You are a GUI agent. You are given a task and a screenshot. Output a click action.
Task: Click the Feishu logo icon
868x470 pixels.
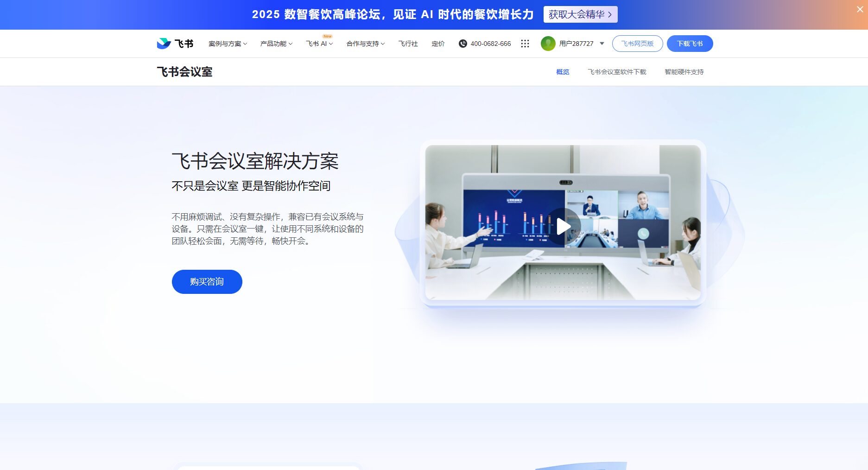(164, 44)
